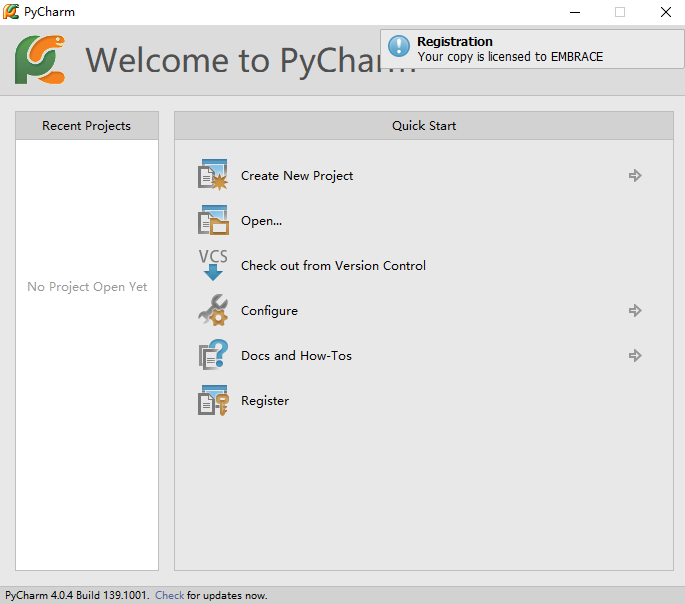
Task: Click the Registration notification info icon
Action: coord(399,46)
